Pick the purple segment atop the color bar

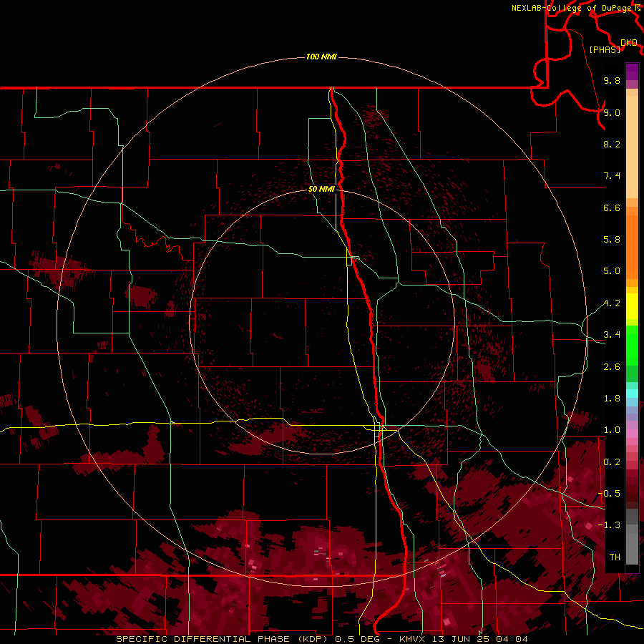(x=632, y=72)
